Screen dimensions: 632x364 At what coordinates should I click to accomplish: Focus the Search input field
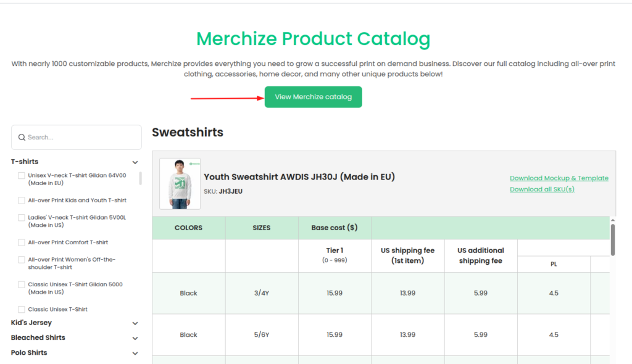(x=77, y=138)
